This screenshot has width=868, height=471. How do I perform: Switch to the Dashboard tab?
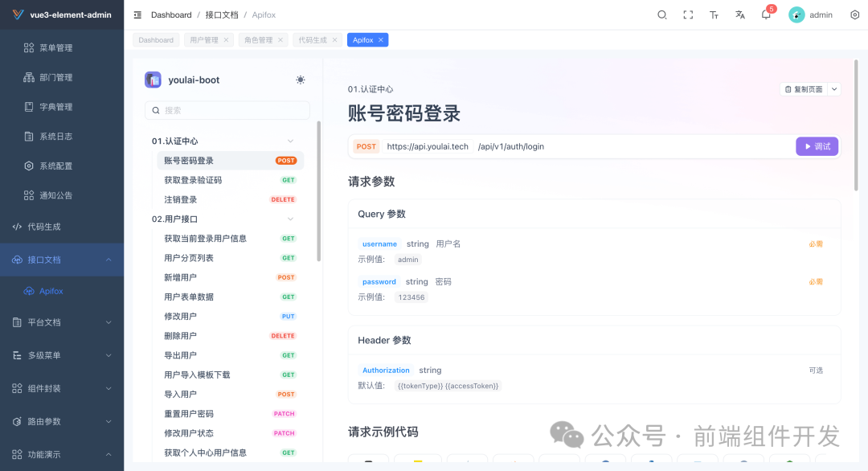(155, 39)
